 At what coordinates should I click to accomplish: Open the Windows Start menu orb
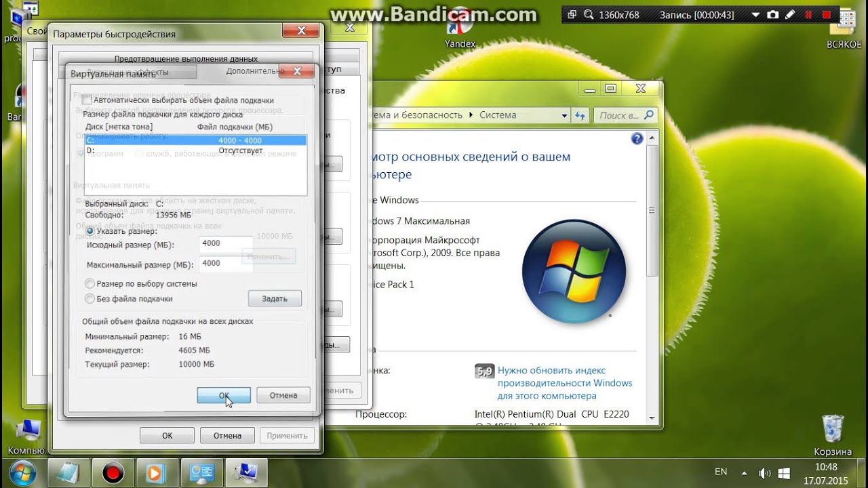click(23, 472)
